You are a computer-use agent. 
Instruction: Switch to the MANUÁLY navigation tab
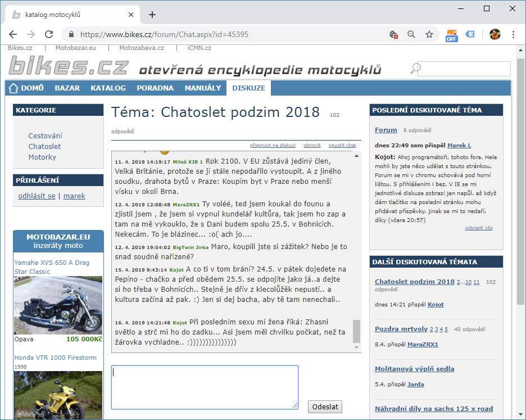(203, 88)
